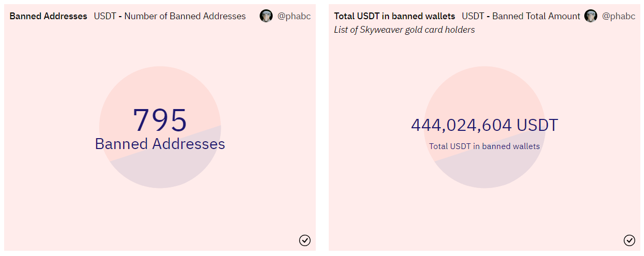Select the 795 counter value
The width and height of the screenshot is (644, 256).
coord(160,120)
